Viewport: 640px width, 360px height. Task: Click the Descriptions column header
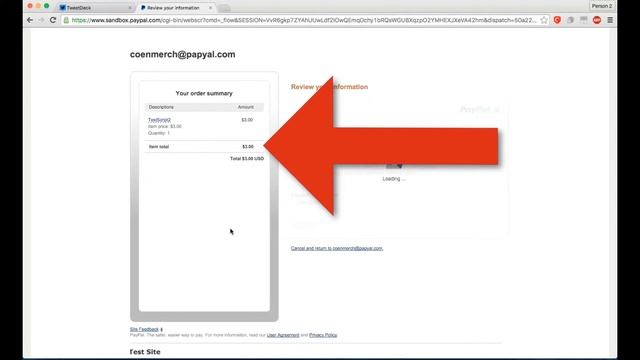161,107
